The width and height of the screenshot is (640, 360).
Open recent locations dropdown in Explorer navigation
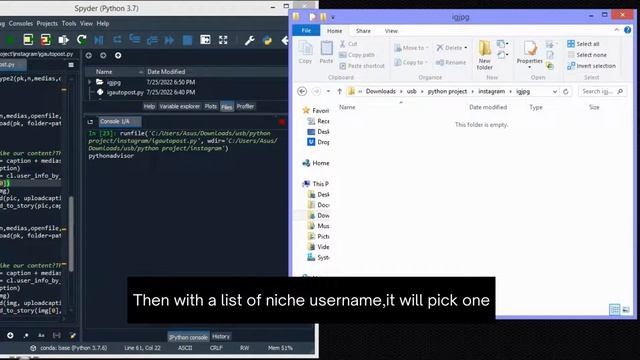point(328,91)
